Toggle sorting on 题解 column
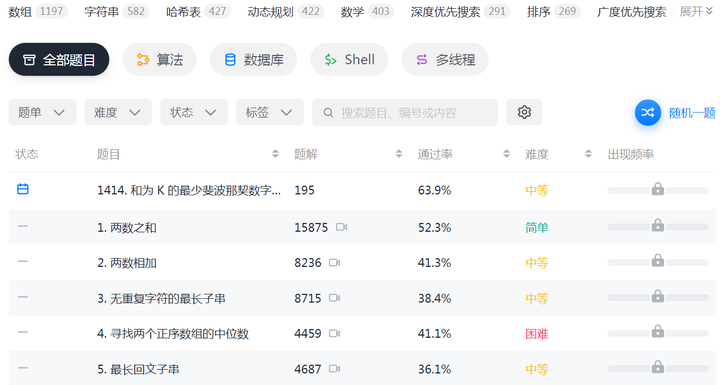Screen dimensions: 720x385 399,154
